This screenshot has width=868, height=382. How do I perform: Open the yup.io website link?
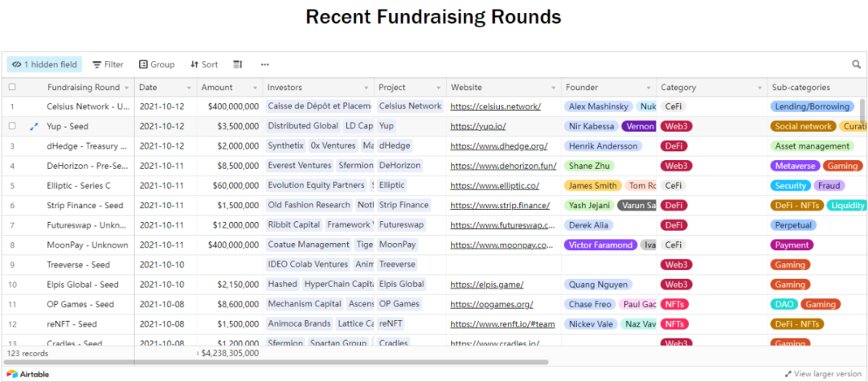tap(477, 126)
